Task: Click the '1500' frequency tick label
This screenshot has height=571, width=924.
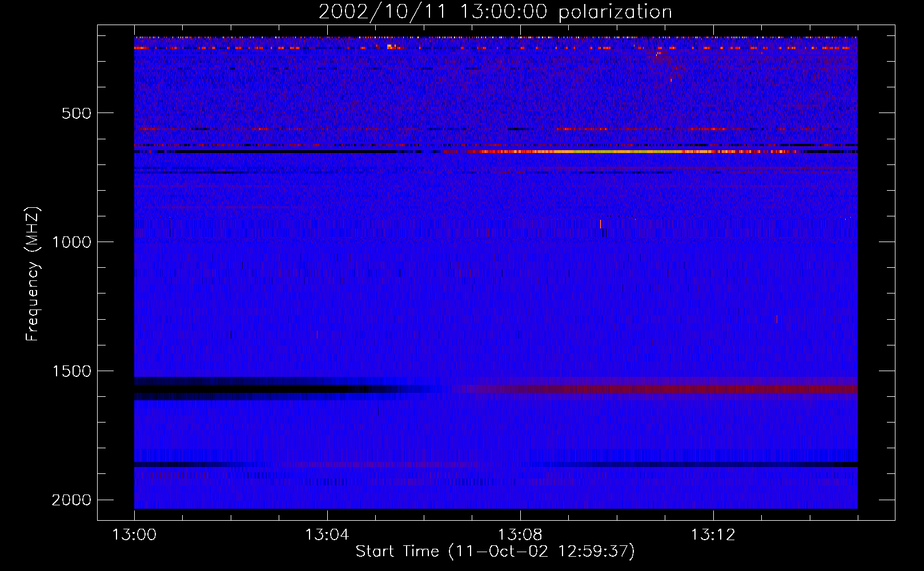Action: coord(71,371)
